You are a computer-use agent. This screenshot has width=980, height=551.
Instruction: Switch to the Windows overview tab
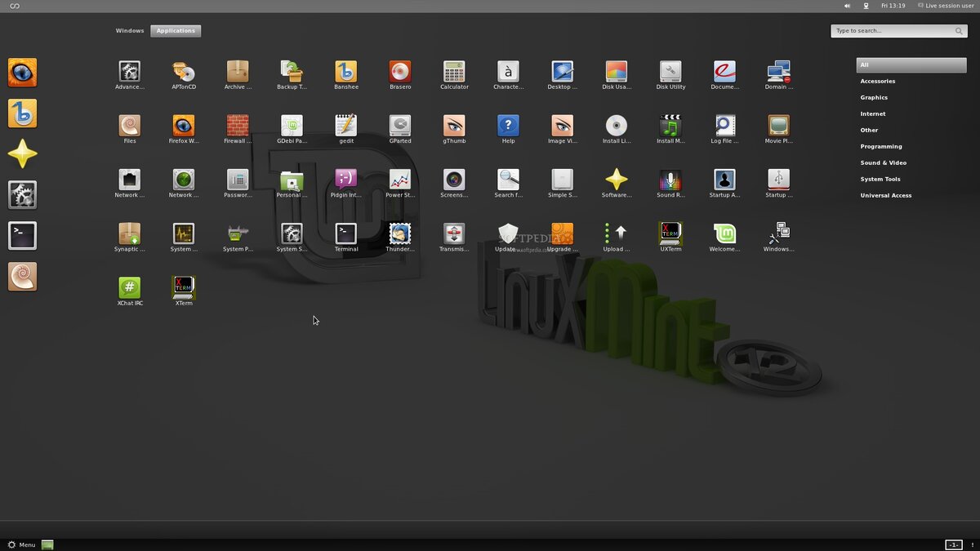(x=130, y=31)
